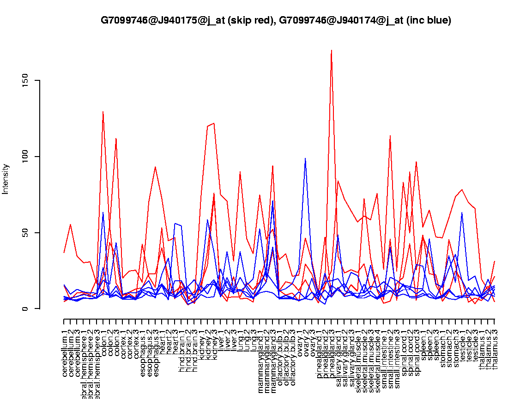Click the Intensity y-axis label
Viewport: 532px width, 399px height.
(x=6, y=179)
